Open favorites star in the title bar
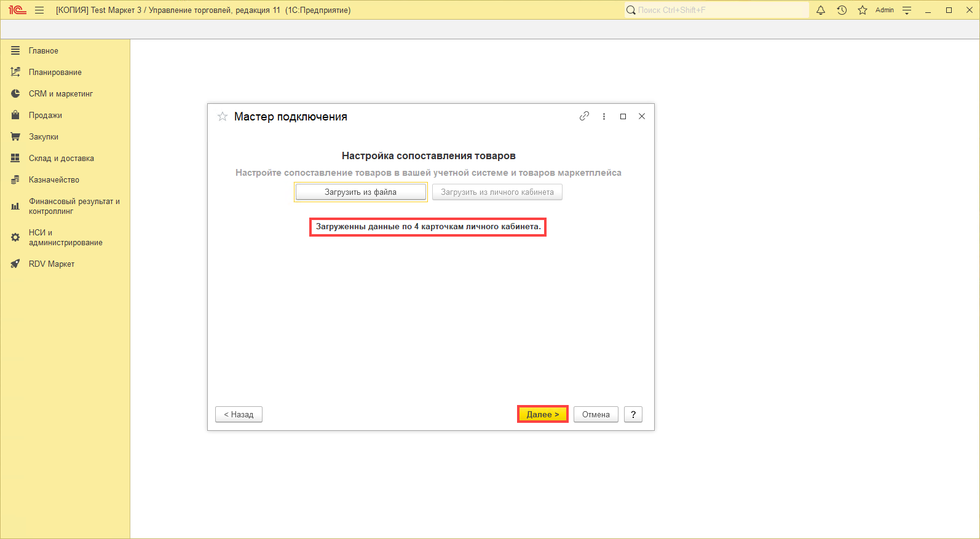The width and height of the screenshot is (980, 539). point(863,10)
